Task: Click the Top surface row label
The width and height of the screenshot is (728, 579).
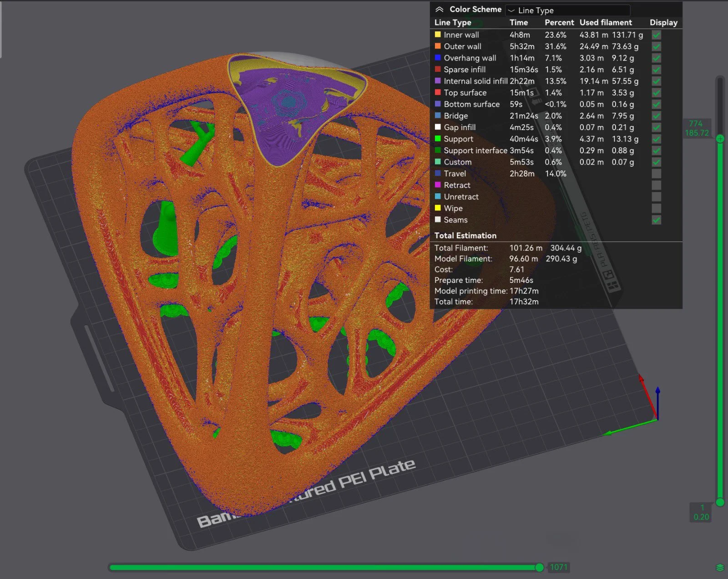Action: tap(465, 93)
